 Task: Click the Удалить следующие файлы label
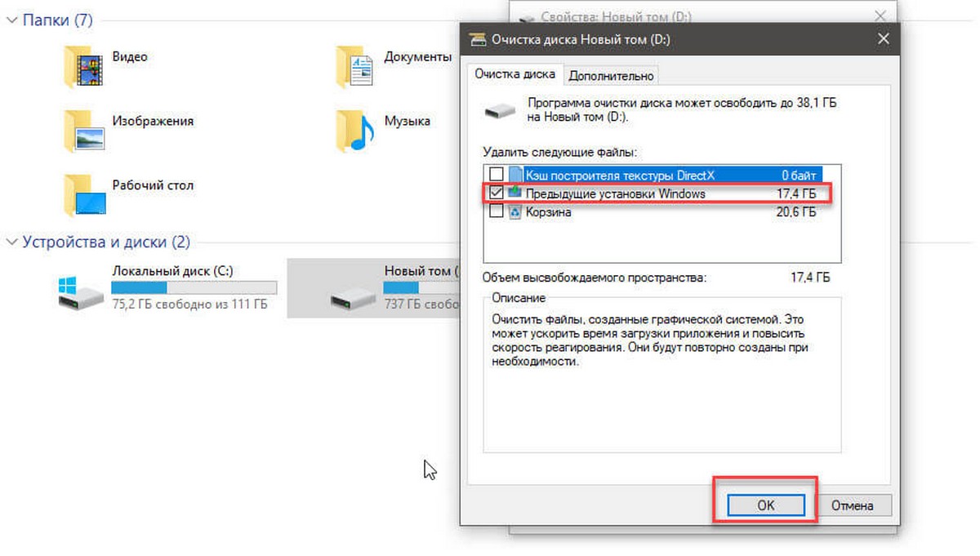point(559,152)
